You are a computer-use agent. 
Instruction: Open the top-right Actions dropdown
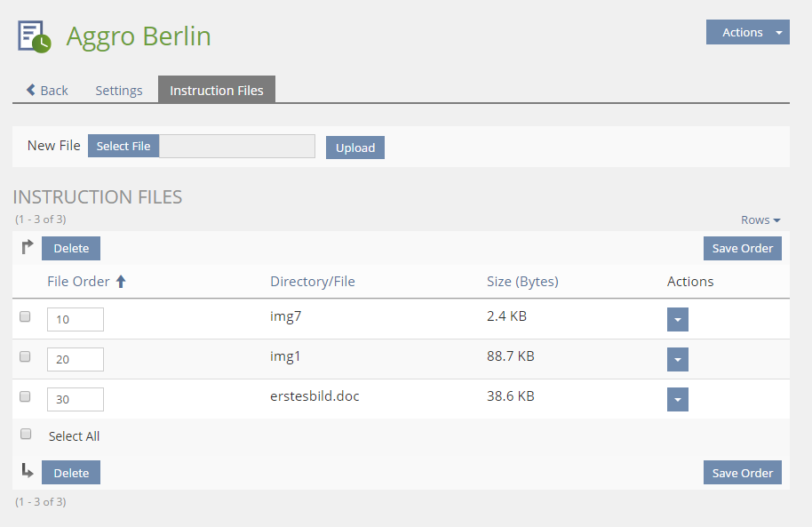pyautogui.click(x=747, y=33)
